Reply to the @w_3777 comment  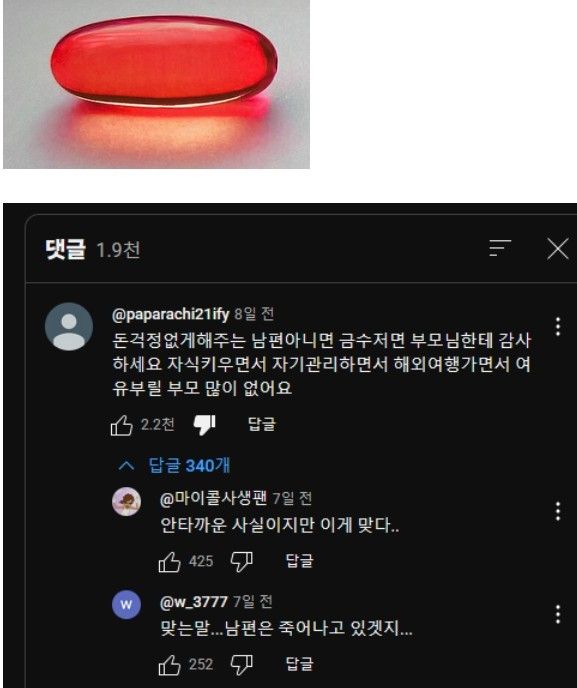coord(299,664)
